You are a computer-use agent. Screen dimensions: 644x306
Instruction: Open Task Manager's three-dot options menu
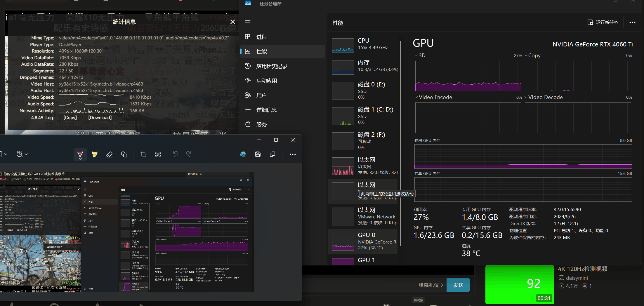632,22
